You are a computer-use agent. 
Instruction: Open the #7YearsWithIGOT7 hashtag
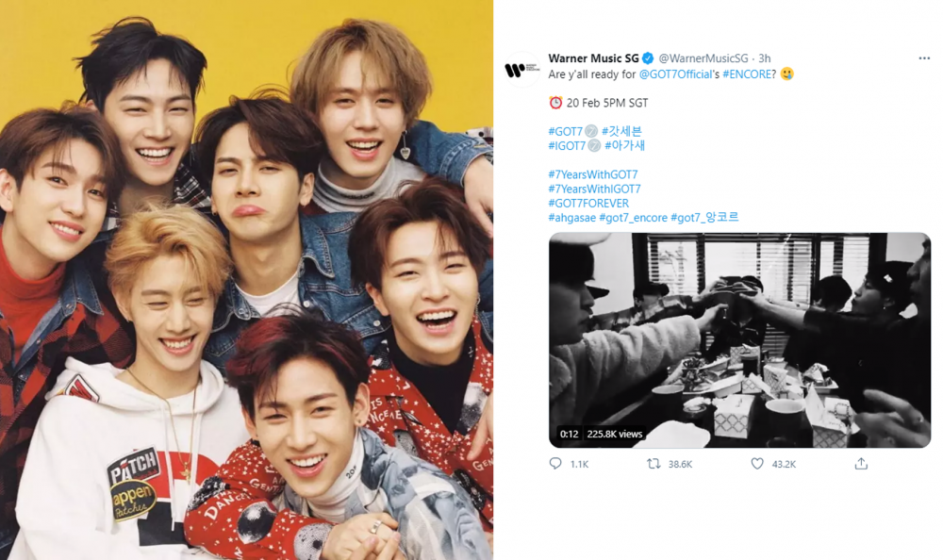pos(594,189)
